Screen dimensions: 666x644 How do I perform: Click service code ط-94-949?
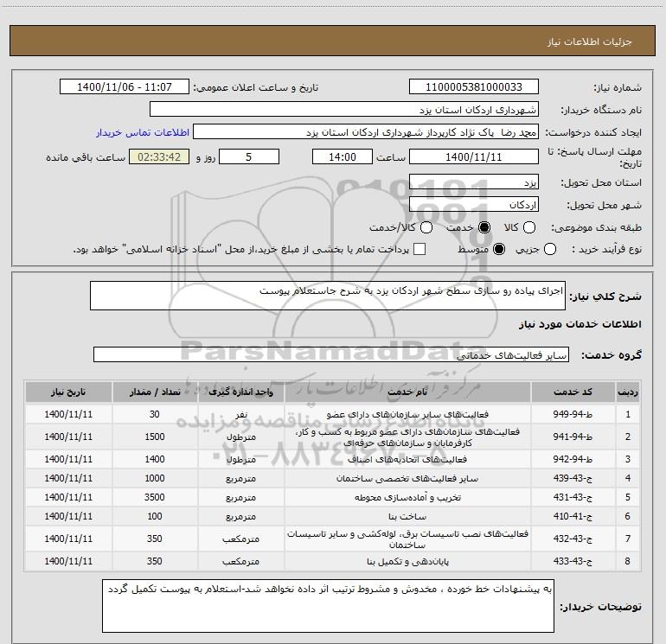click(x=573, y=414)
